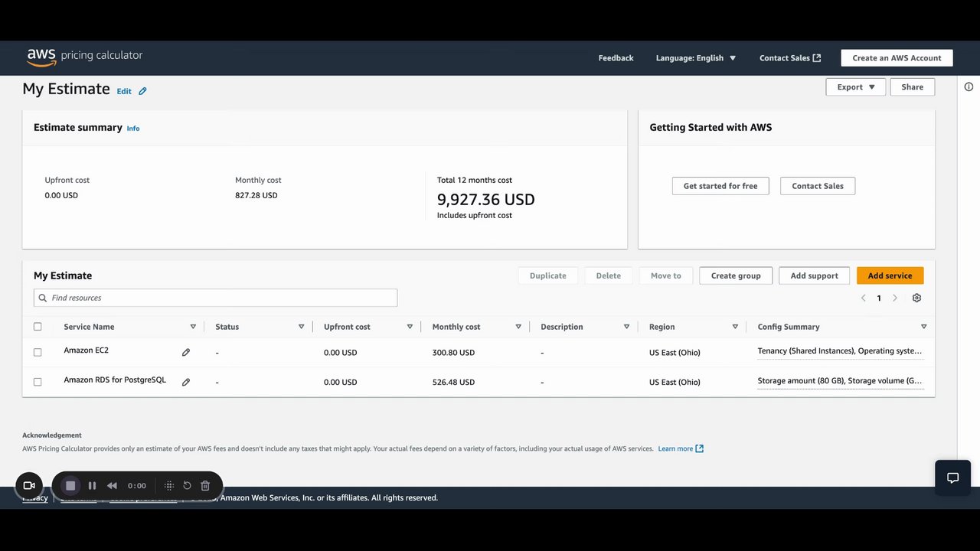Open the Feedback link in header
Viewport: 980px width, 551px height.
(616, 58)
